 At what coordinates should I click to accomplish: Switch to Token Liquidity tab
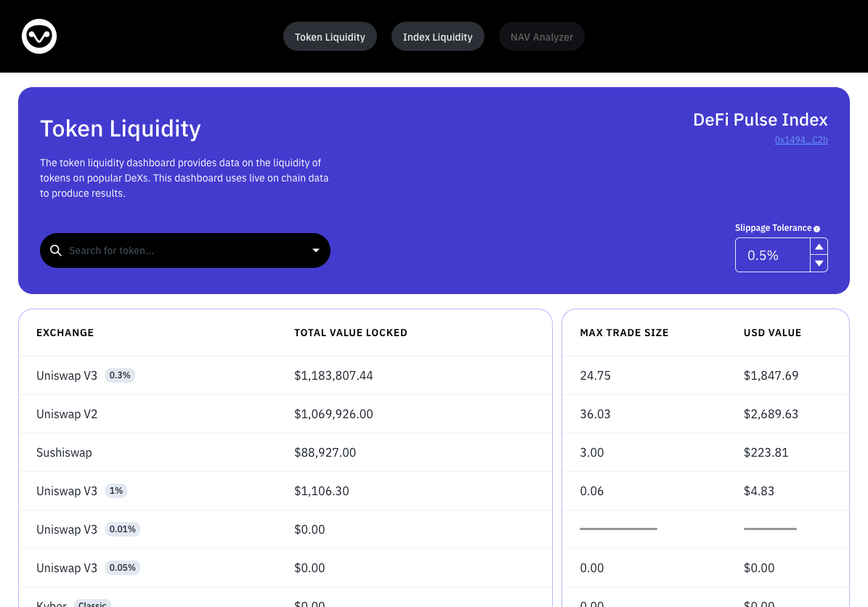coord(330,37)
